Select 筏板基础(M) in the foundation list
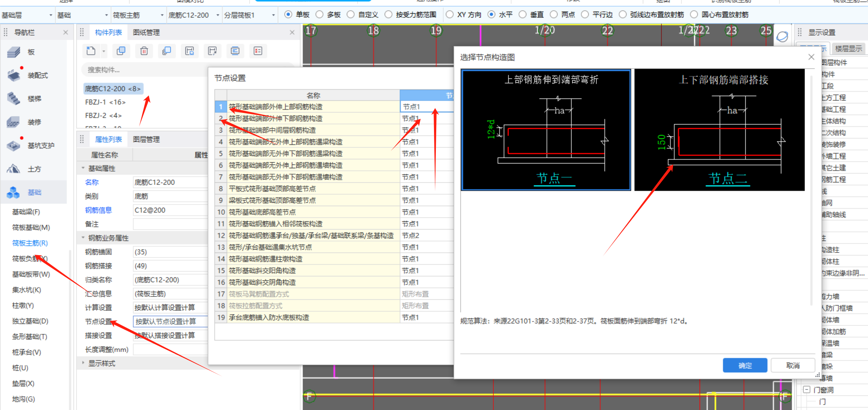 point(31,227)
